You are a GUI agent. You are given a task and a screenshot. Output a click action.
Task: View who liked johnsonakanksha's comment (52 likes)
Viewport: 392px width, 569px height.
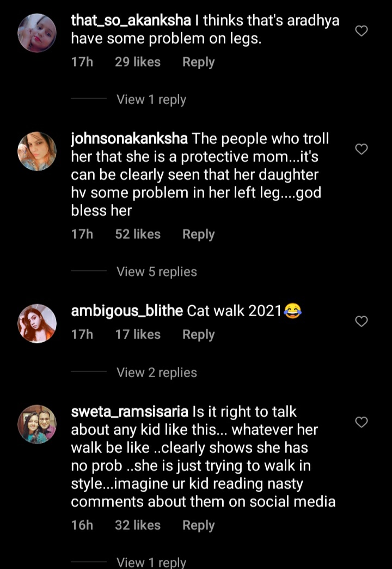click(138, 234)
